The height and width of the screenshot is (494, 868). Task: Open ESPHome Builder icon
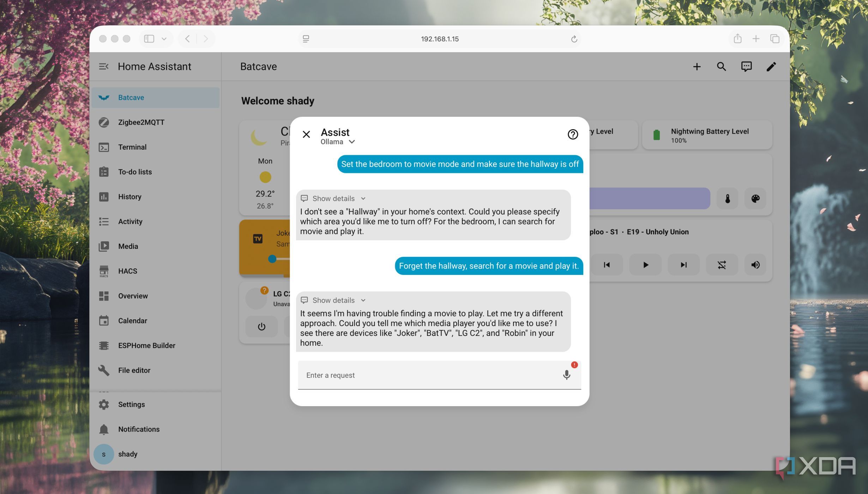pyautogui.click(x=104, y=345)
